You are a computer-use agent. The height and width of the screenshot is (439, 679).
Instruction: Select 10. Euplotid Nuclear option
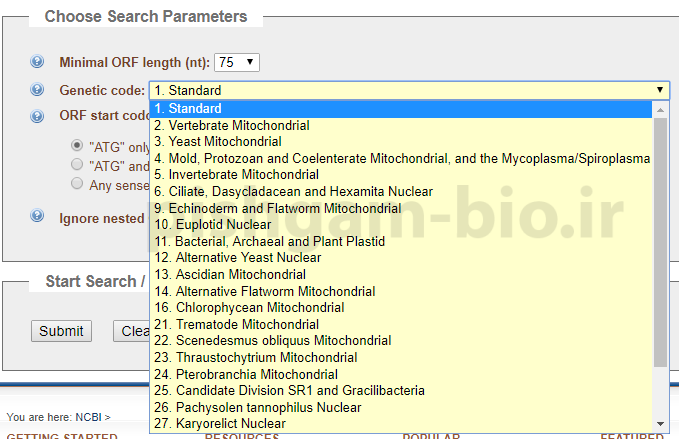coord(213,224)
